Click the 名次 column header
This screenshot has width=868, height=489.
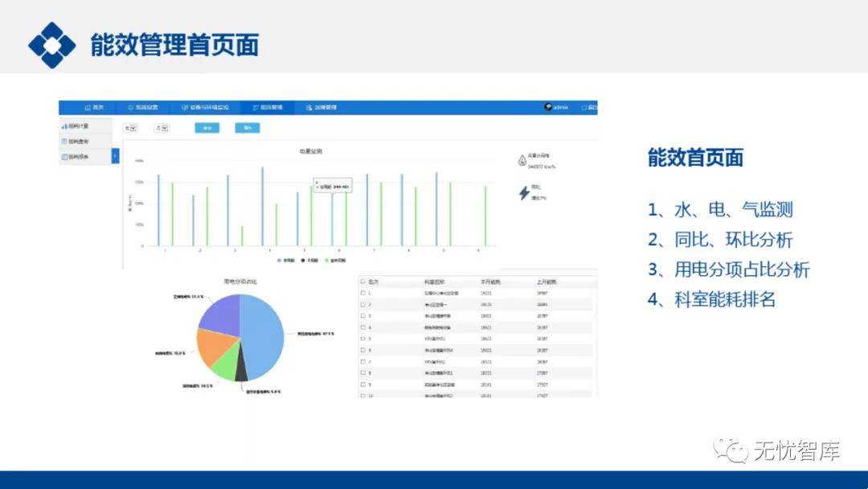point(374,281)
